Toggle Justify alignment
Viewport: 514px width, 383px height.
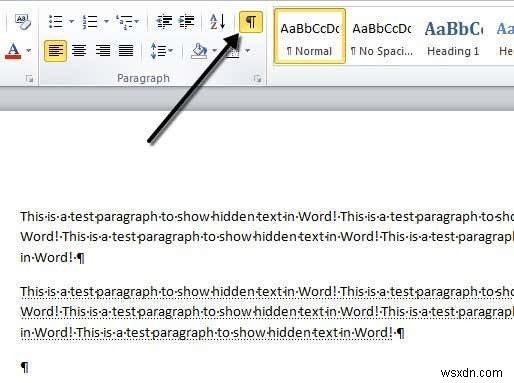[126, 51]
